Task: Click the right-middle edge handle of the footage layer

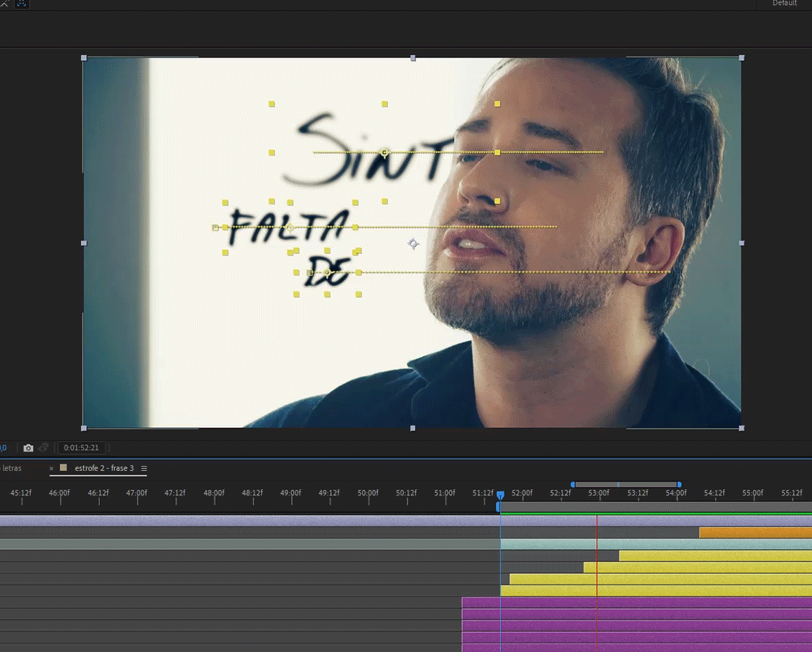Action: 742,243
